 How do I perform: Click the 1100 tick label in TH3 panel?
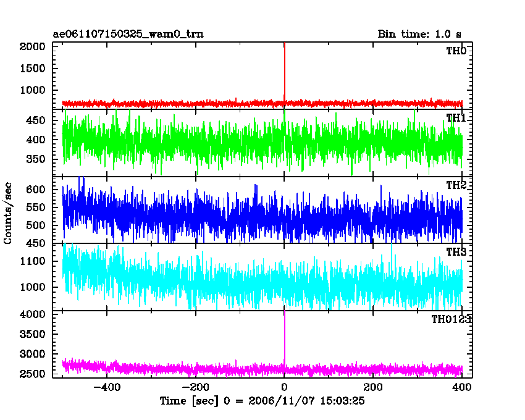click(32, 261)
